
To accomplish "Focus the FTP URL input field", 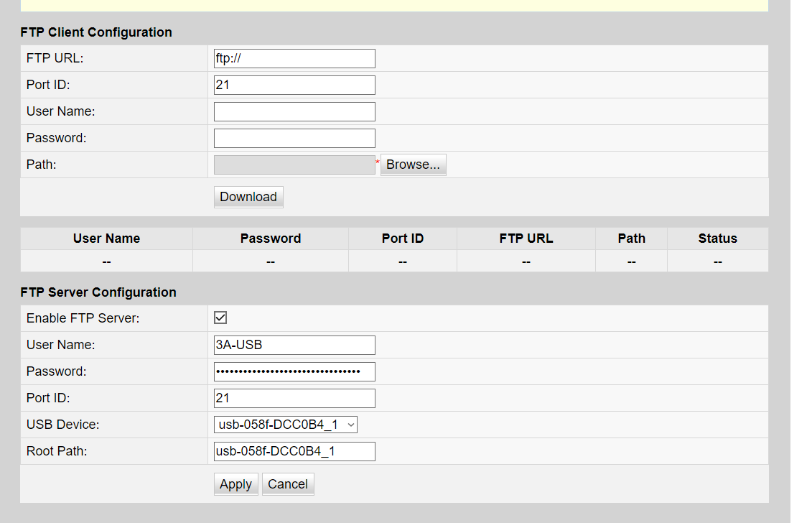I will [x=294, y=59].
